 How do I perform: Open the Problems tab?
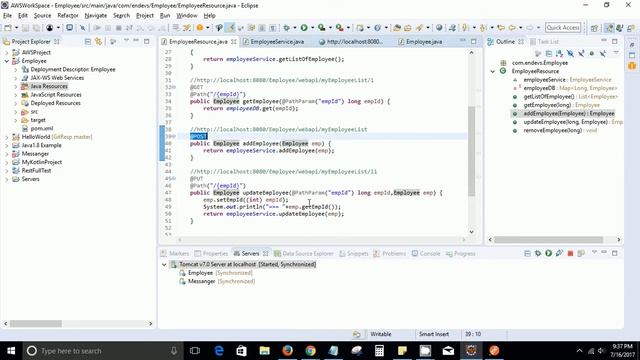point(390,253)
